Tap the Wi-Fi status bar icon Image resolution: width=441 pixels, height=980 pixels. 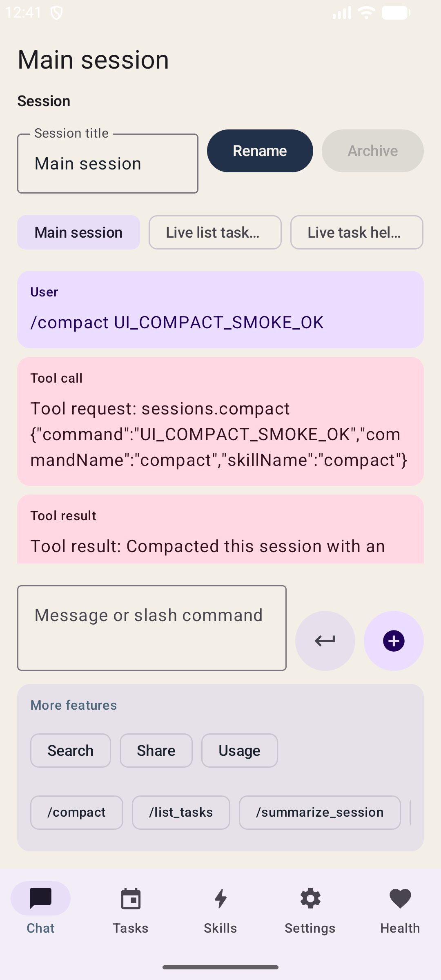[366, 12]
